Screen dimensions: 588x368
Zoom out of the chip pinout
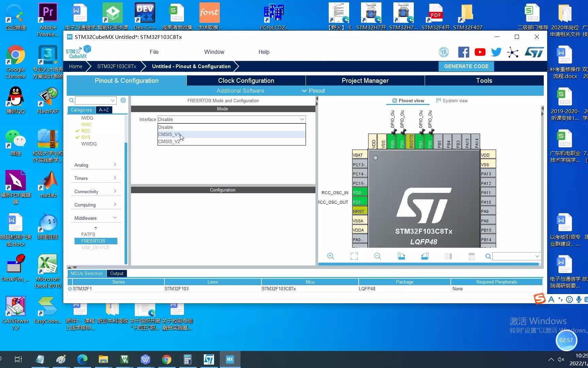377,256
